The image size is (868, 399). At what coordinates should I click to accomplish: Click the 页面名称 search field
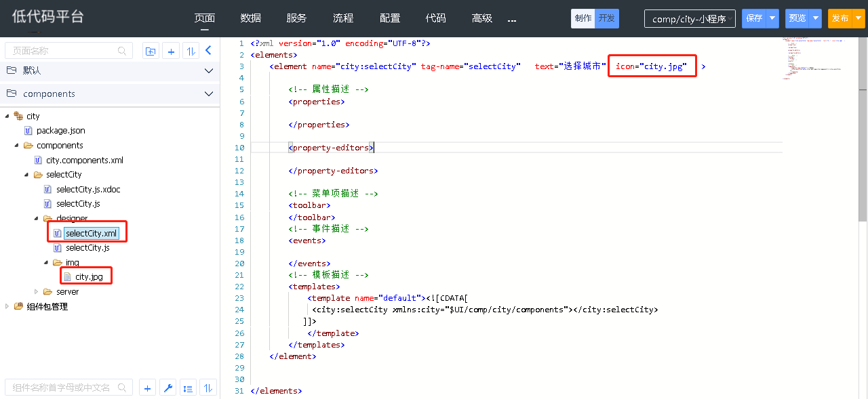click(x=61, y=51)
